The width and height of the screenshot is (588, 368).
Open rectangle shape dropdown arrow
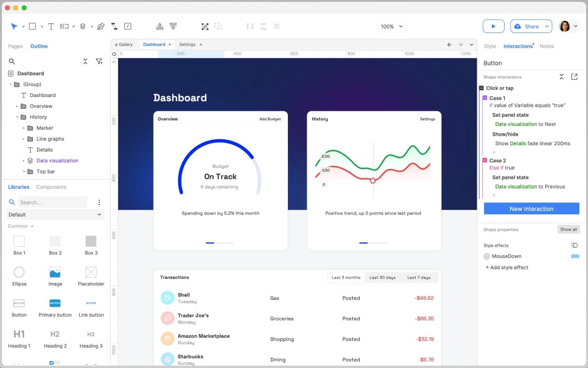point(41,27)
